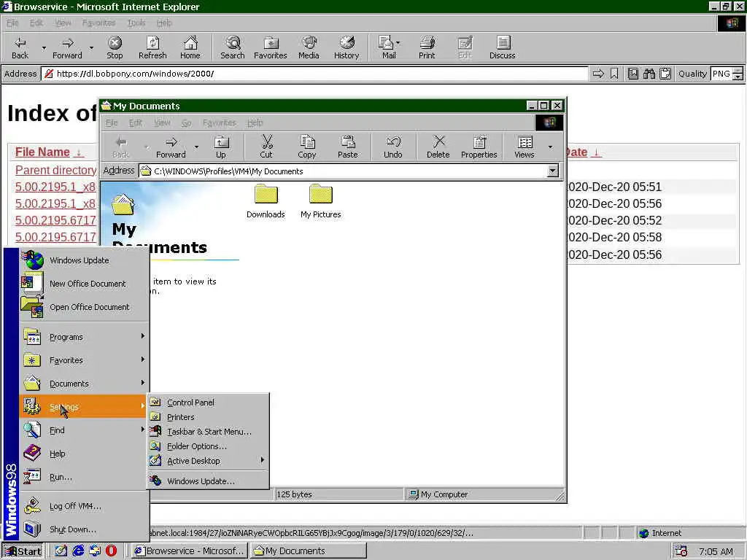
Task: Click the Go arrow next to IE address bar
Action: [x=598, y=74]
